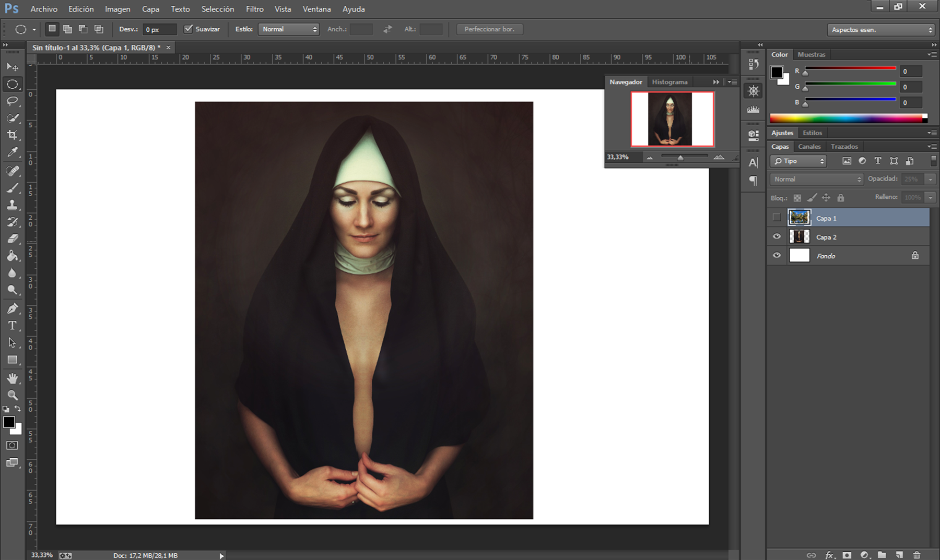Screen dimensions: 940x560
Task: Open the Tipo layer filter dropdown
Action: click(x=798, y=161)
